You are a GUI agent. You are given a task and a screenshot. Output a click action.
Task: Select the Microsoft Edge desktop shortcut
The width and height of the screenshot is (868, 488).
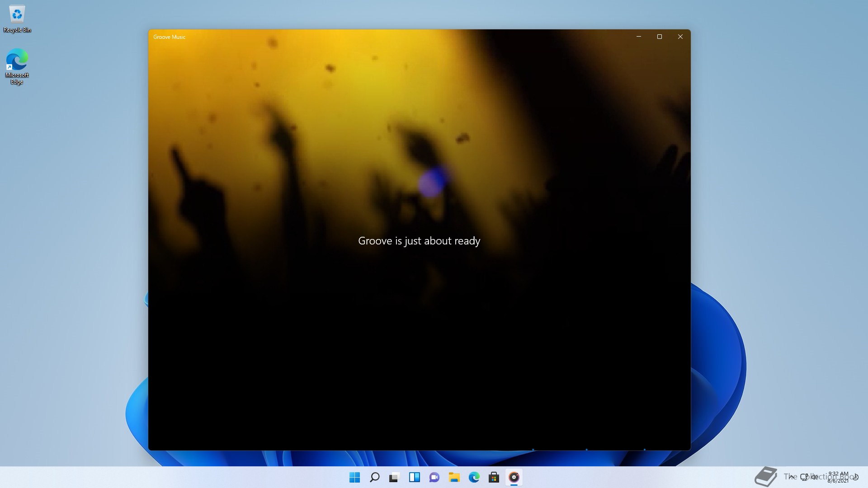17,66
